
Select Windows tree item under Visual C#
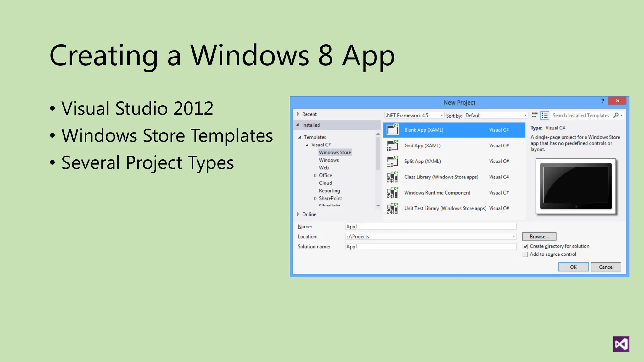(329, 160)
